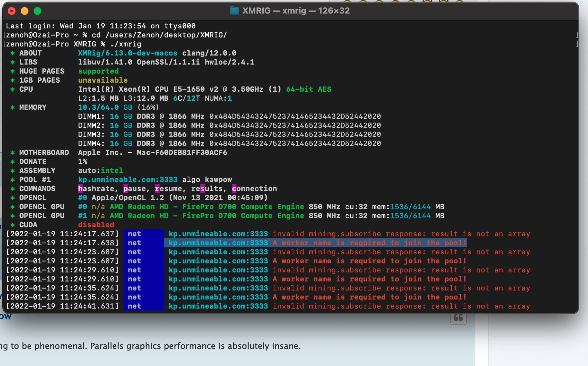Click the '[2022-01-19 11:24:23.607]' invalid mining.subscribe line

268,252
